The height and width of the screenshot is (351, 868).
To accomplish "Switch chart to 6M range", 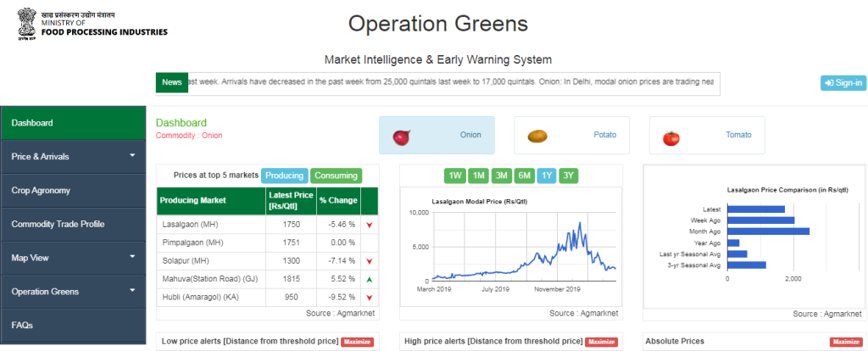I will click(524, 176).
